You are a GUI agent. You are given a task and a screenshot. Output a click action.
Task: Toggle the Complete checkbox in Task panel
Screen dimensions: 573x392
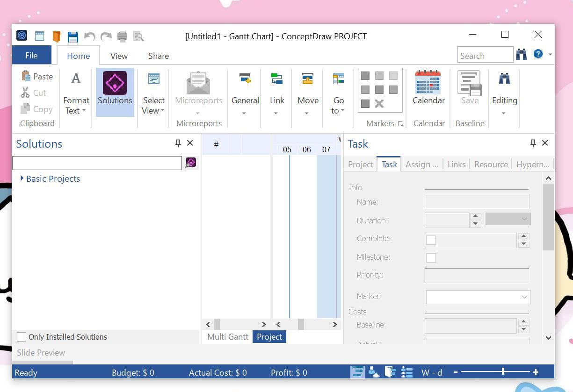[430, 239]
